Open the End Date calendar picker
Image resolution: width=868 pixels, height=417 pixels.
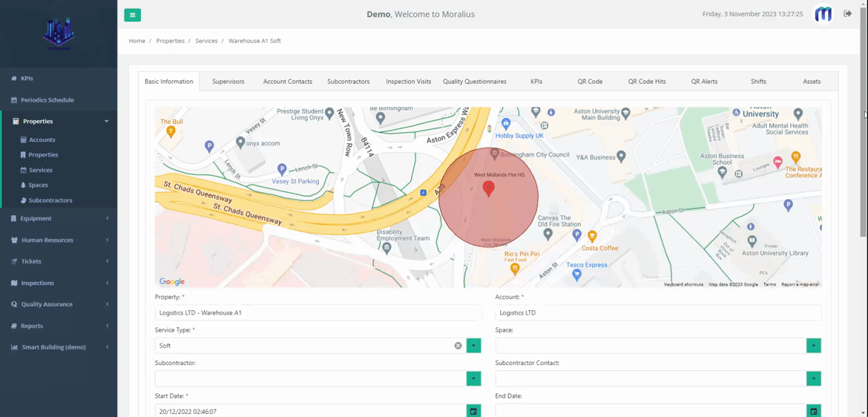tap(814, 412)
